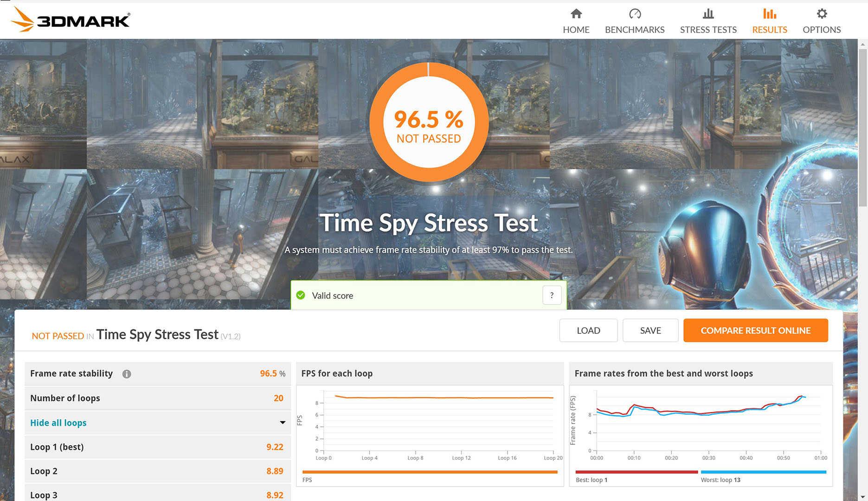The width and height of the screenshot is (868, 501).
Task: Open the valid score help question mark
Action: tap(552, 295)
